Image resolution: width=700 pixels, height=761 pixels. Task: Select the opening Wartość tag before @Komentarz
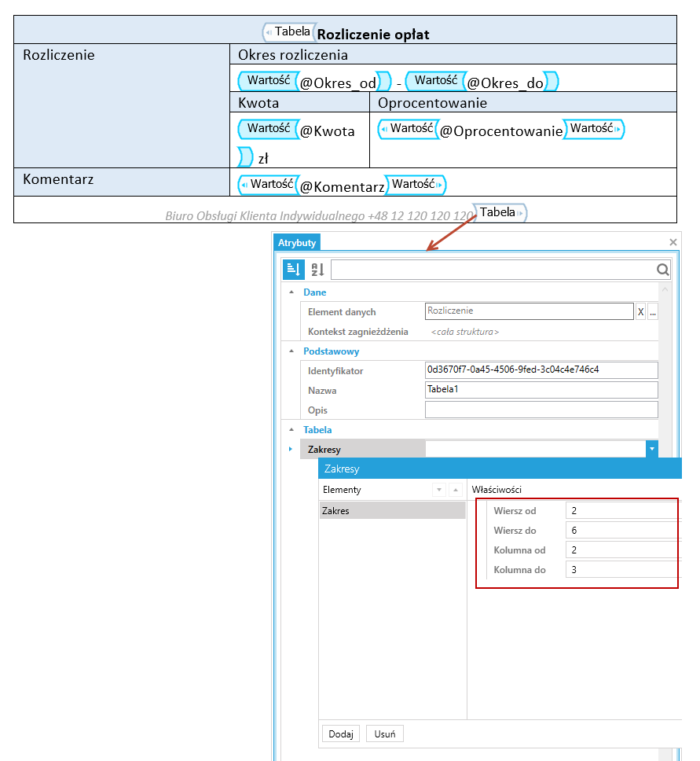pos(268,185)
